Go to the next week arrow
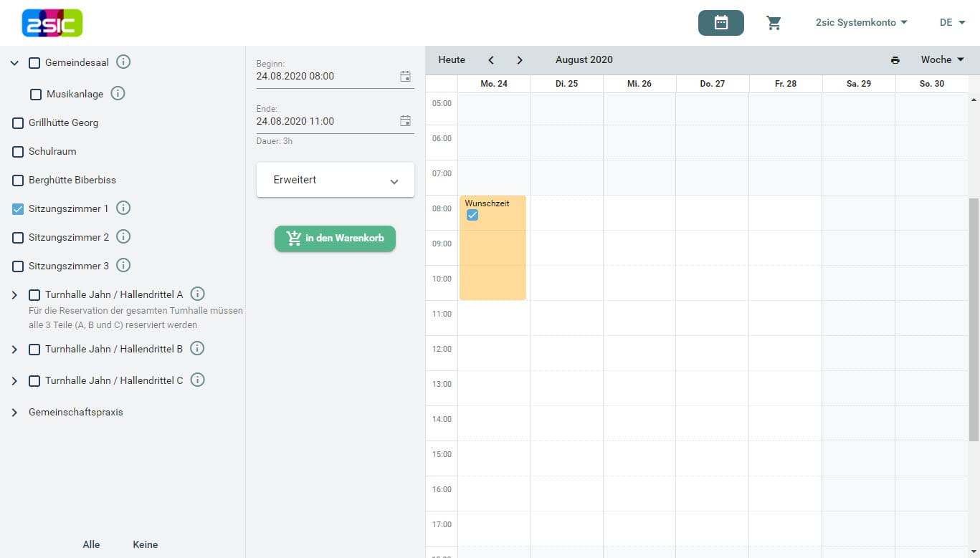Image resolution: width=980 pixels, height=558 pixels. tap(520, 60)
